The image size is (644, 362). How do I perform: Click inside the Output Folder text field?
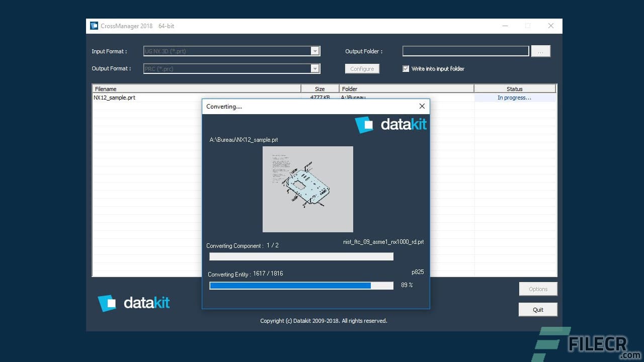pyautogui.click(x=465, y=51)
